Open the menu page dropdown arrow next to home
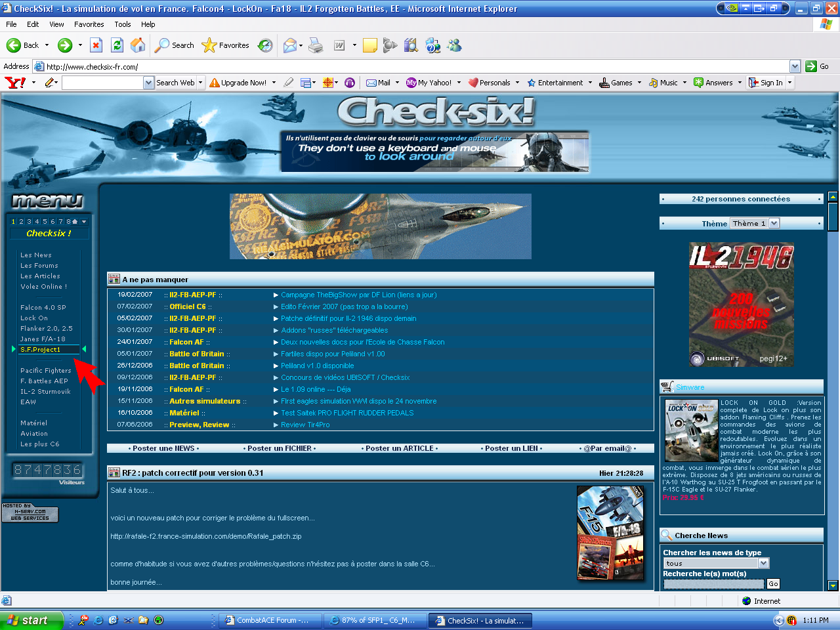Viewport: 840px width, 630px height. 84,222
